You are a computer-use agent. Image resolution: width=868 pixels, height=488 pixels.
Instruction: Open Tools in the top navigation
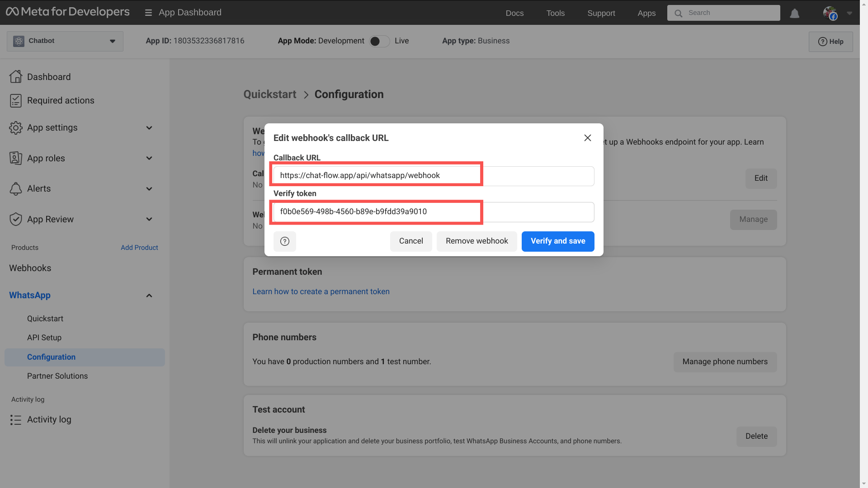click(x=555, y=13)
